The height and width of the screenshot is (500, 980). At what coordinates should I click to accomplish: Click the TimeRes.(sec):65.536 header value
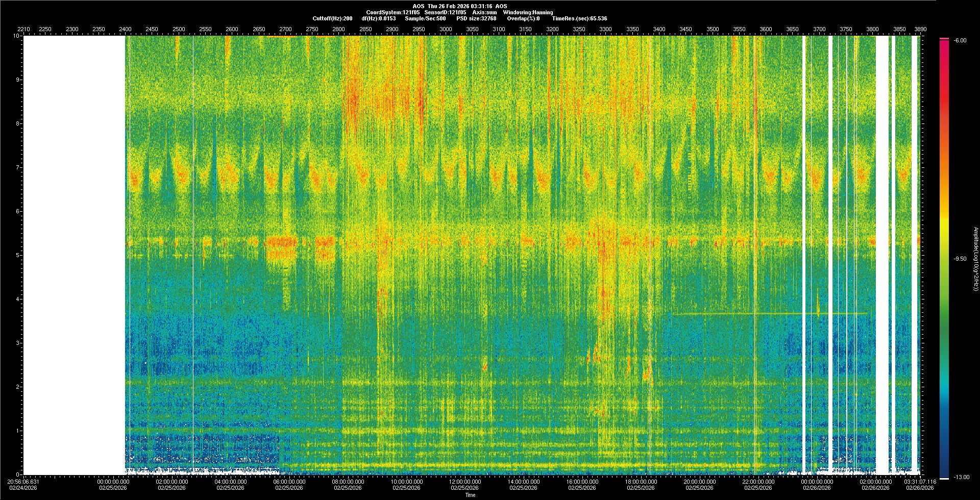coord(579,18)
